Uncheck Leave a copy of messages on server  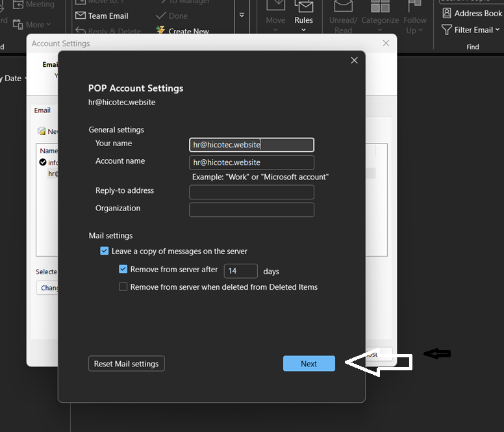105,251
